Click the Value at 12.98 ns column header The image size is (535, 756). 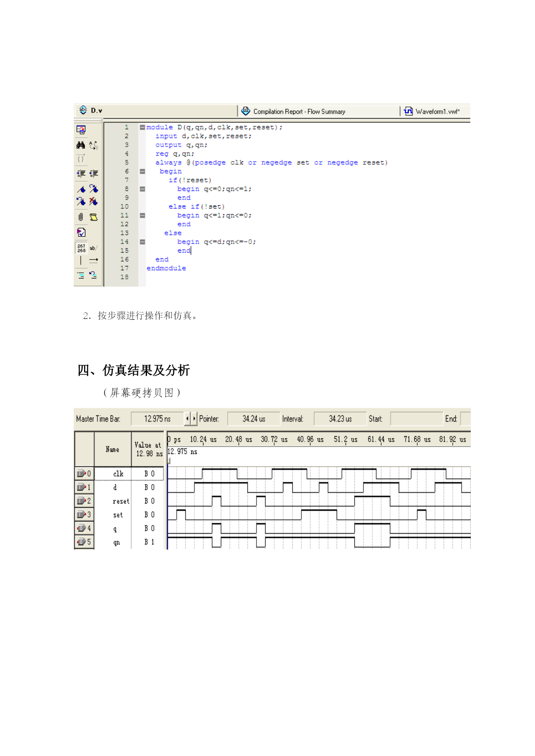click(x=148, y=449)
